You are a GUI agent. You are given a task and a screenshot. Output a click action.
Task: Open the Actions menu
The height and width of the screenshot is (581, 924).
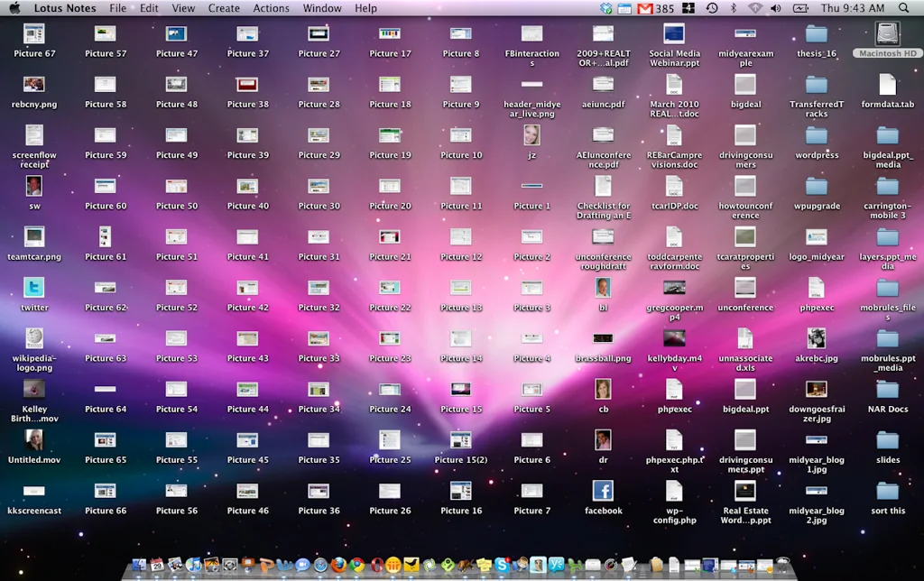(271, 8)
